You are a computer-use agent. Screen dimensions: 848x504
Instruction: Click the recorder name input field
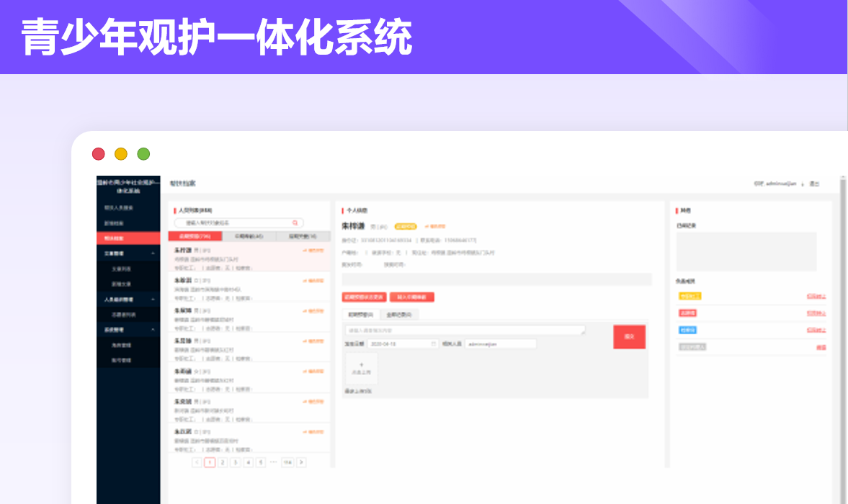coord(500,343)
